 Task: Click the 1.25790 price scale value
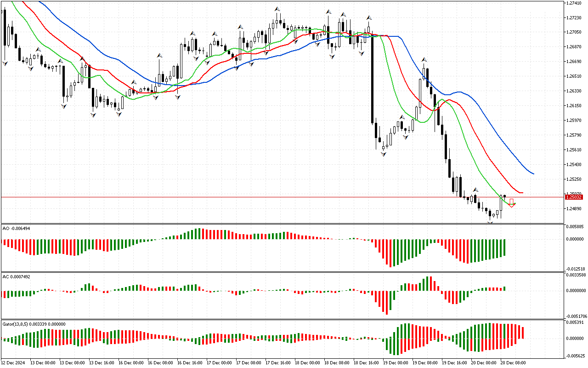tap(574, 135)
